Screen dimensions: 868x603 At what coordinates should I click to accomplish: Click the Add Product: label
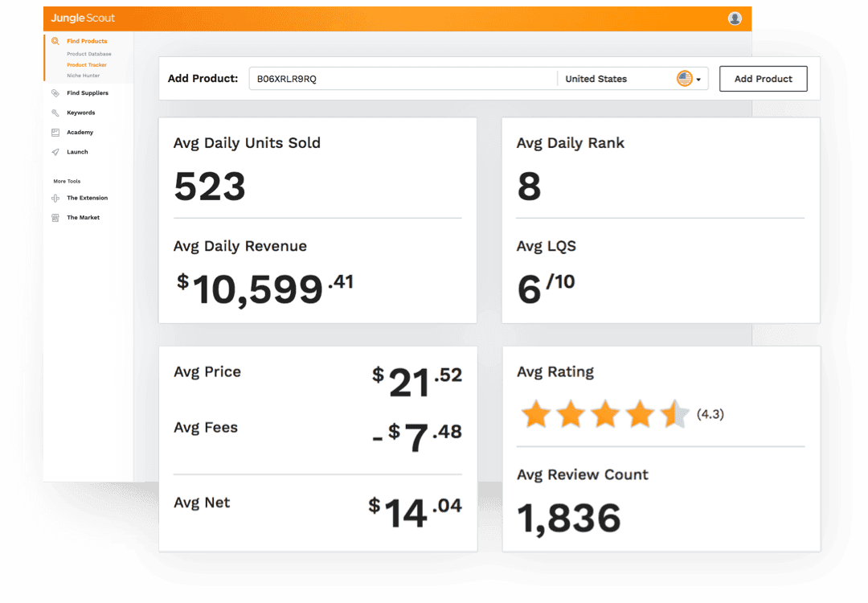pyautogui.click(x=203, y=79)
